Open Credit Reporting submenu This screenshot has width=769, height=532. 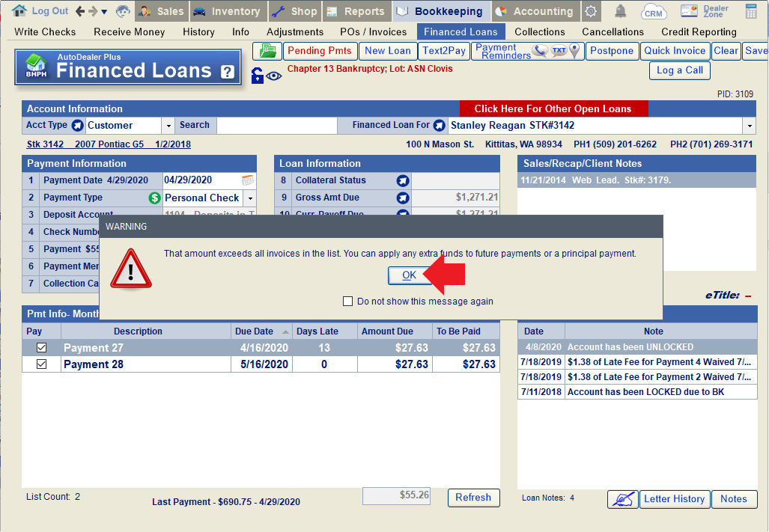tap(699, 32)
